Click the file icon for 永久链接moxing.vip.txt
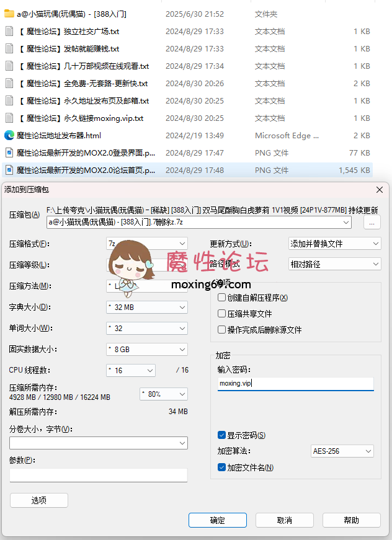This screenshot has height=540, width=392. [9, 118]
